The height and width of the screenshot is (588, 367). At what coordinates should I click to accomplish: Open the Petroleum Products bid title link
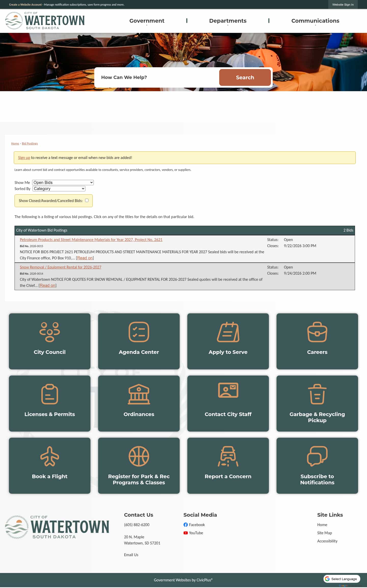click(91, 240)
